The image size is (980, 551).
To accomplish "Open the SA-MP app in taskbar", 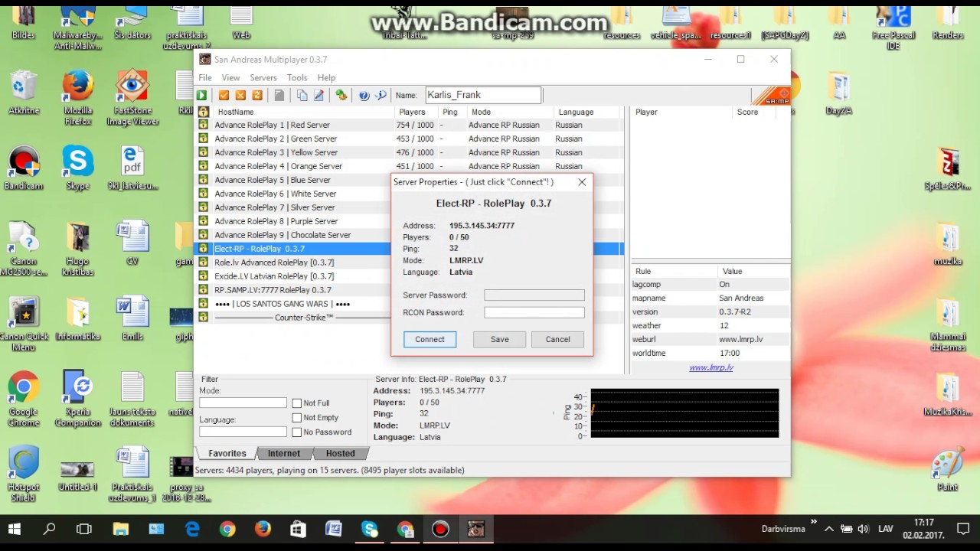I will click(475, 529).
